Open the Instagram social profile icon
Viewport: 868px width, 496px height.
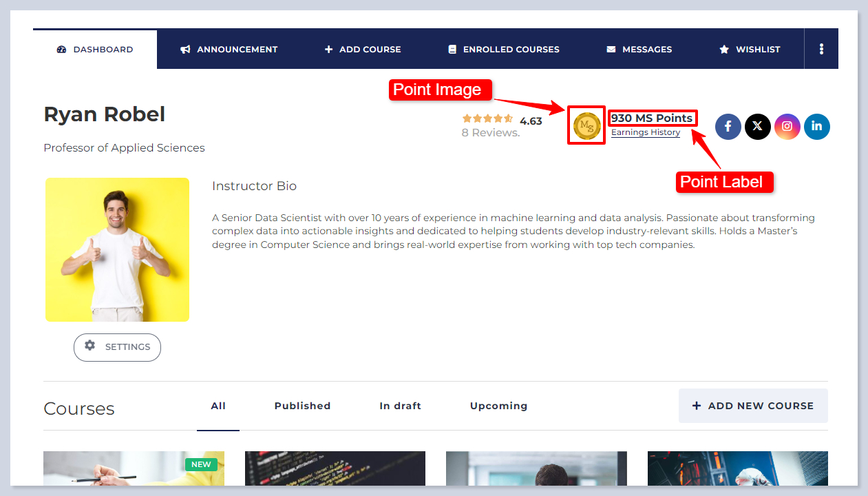pyautogui.click(x=787, y=127)
